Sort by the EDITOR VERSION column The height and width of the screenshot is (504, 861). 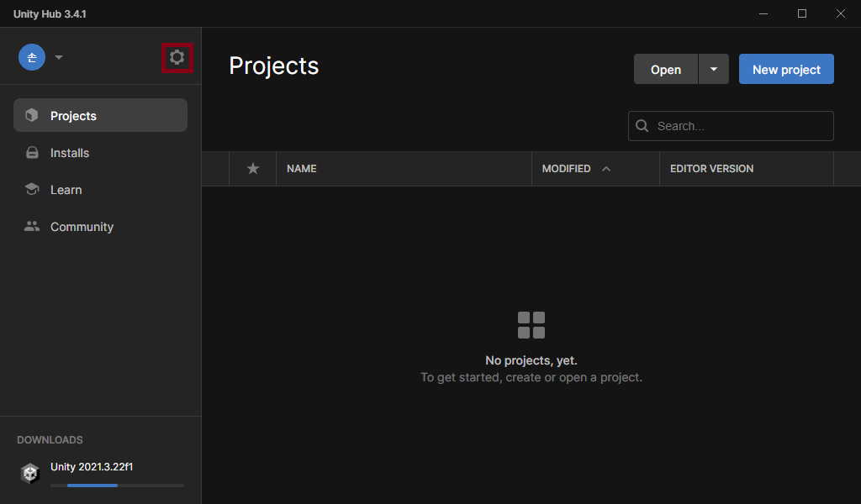click(x=711, y=168)
